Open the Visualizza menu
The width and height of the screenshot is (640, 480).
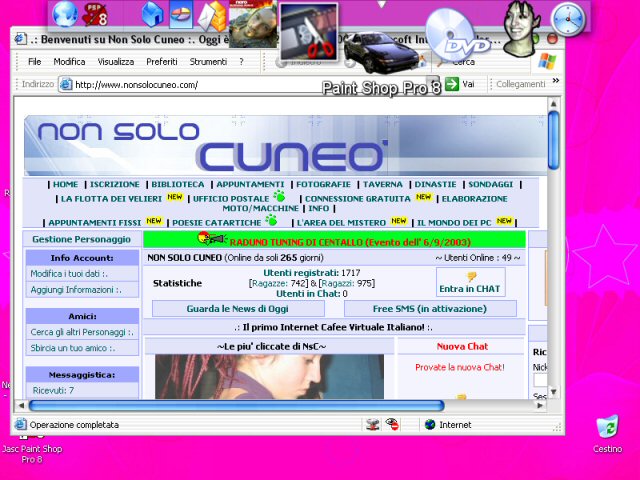115,61
